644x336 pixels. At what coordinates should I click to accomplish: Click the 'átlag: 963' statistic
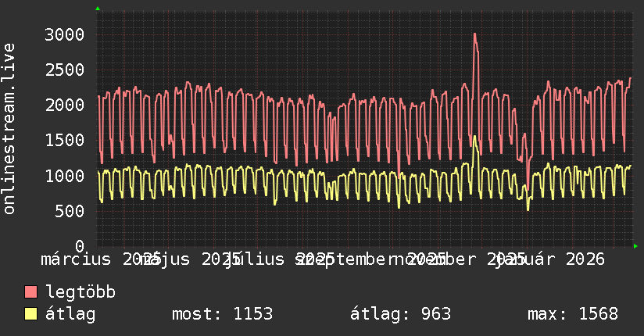pyautogui.click(x=400, y=314)
